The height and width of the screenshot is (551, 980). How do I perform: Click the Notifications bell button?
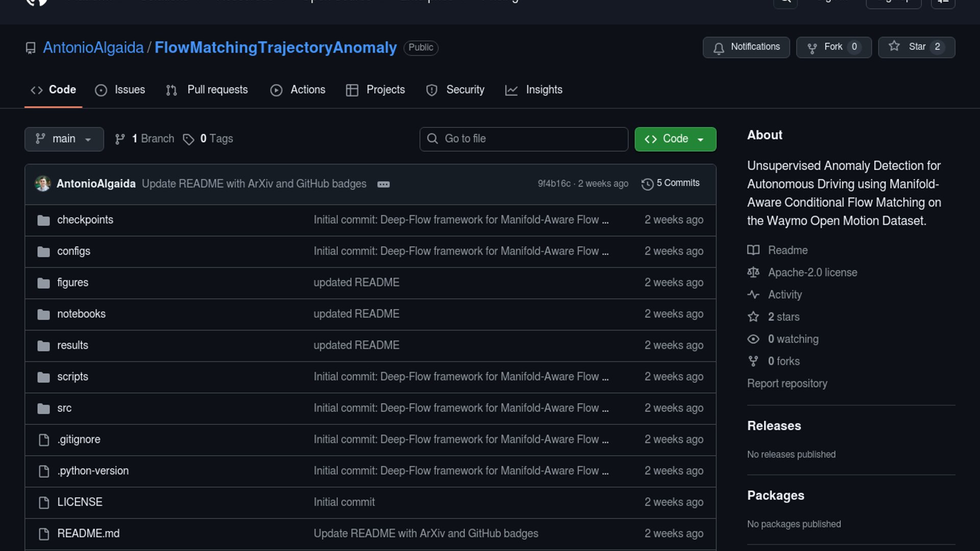(x=746, y=47)
